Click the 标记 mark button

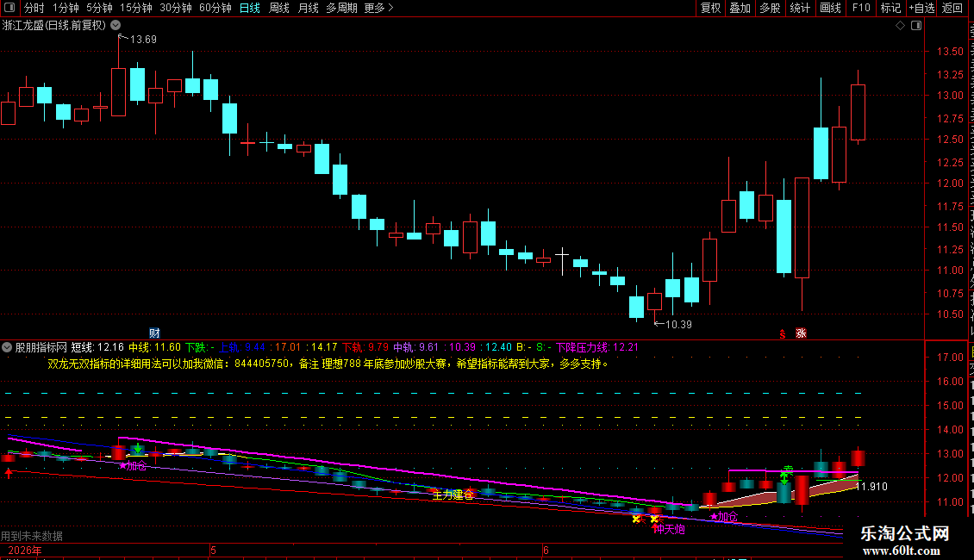coord(890,8)
